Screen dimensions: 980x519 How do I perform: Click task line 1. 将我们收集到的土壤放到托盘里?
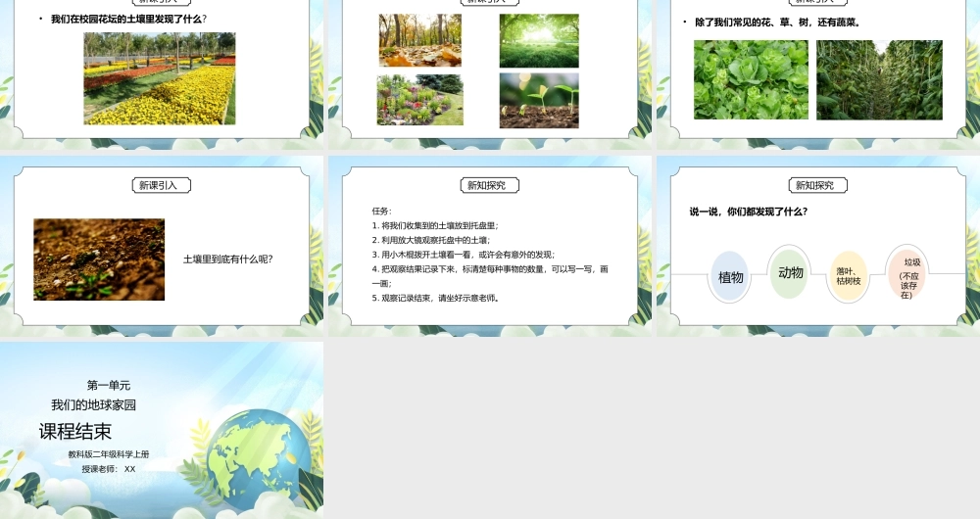[436, 225]
